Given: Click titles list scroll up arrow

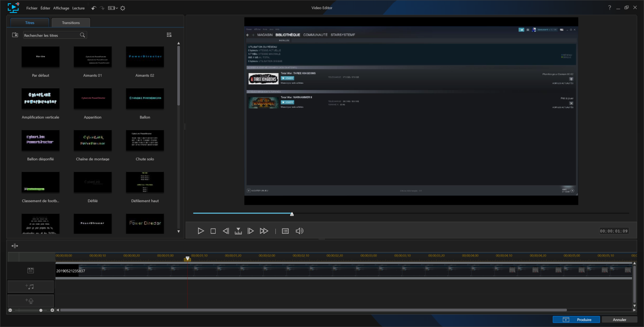Looking at the screenshot, I should coord(179,43).
